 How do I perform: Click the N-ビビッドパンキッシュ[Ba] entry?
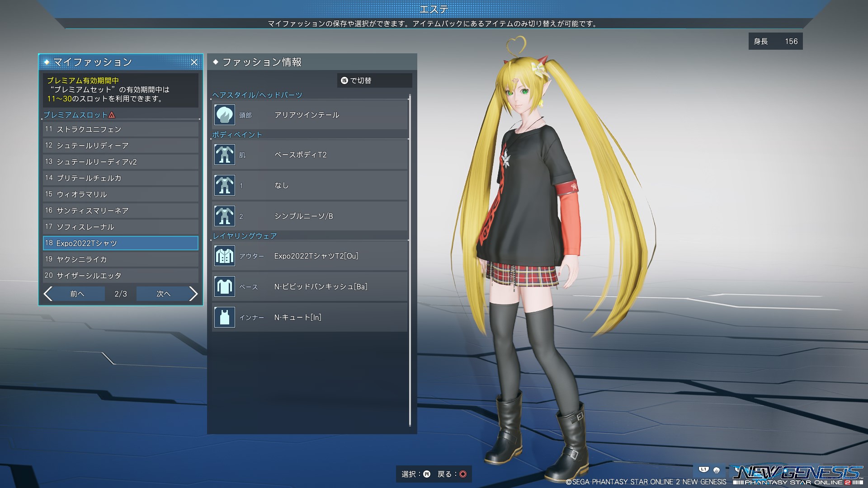tap(310, 286)
